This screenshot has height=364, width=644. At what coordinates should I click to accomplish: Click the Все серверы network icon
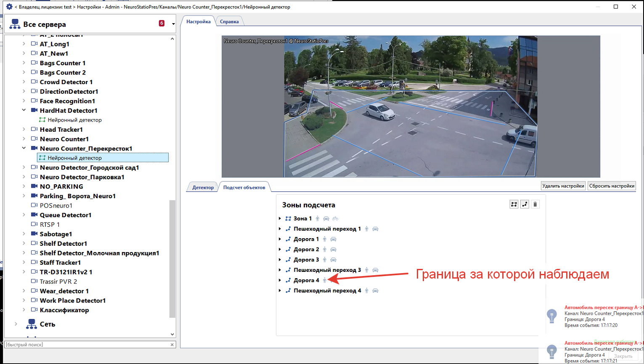[15, 24]
